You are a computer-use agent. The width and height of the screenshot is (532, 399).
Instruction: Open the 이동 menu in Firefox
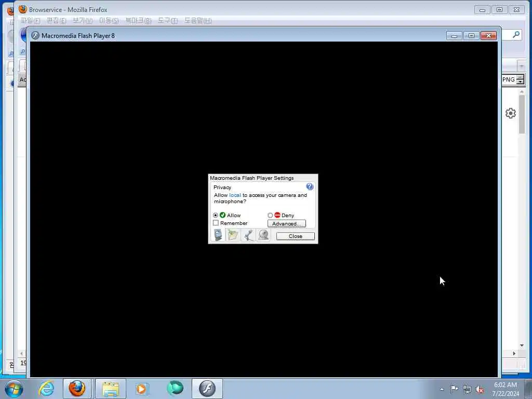coord(109,21)
